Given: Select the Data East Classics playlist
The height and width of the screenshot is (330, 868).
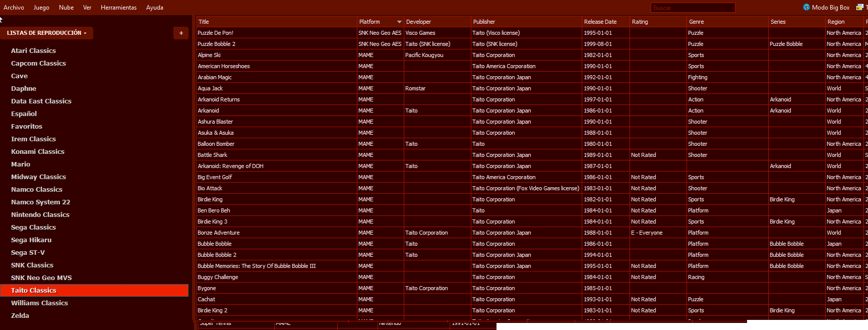Looking at the screenshot, I should [94, 101].
